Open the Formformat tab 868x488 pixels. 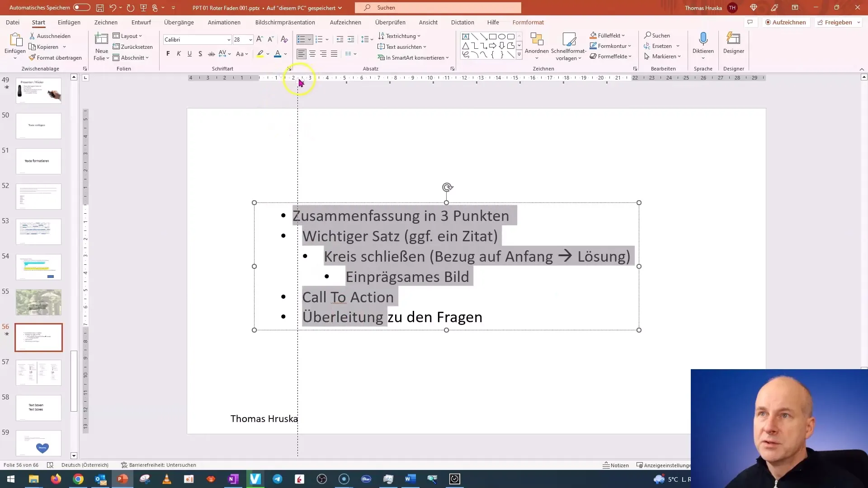point(528,22)
